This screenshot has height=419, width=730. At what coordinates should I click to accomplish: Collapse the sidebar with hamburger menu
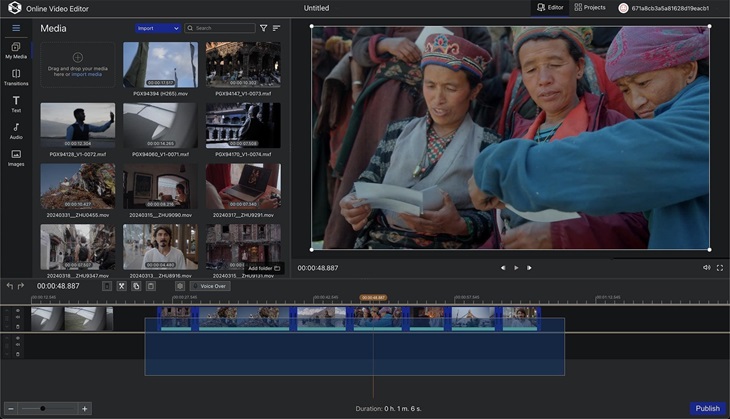[16, 28]
